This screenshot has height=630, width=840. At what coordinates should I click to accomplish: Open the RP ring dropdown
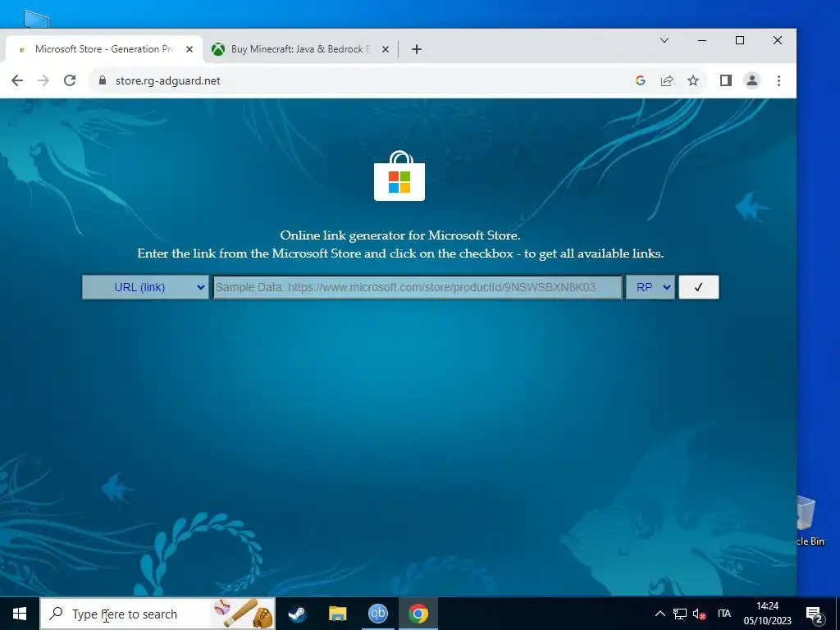(651, 287)
